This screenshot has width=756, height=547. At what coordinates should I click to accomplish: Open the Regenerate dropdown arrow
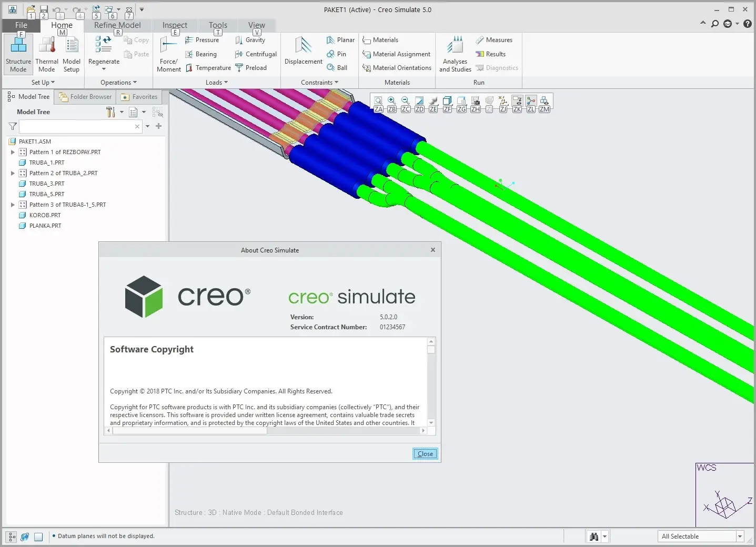[104, 69]
